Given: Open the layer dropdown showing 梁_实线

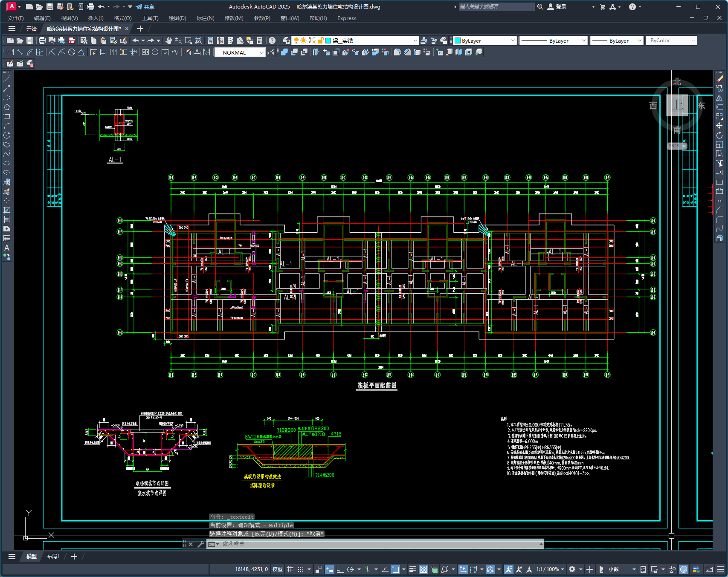Looking at the screenshot, I should 356,40.
